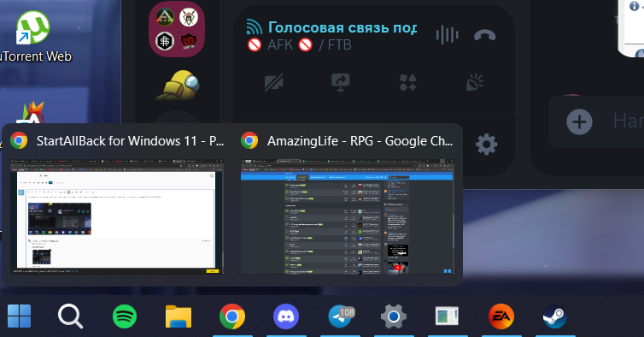The image size is (644, 337).
Task: Toggle Discord noise suppression waveform icon
Action: [x=447, y=35]
